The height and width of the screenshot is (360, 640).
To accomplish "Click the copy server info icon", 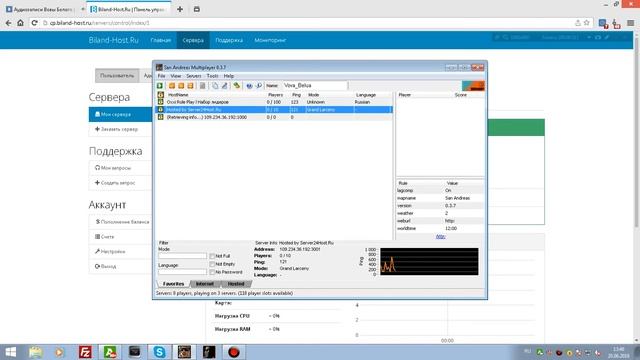I will (x=215, y=86).
